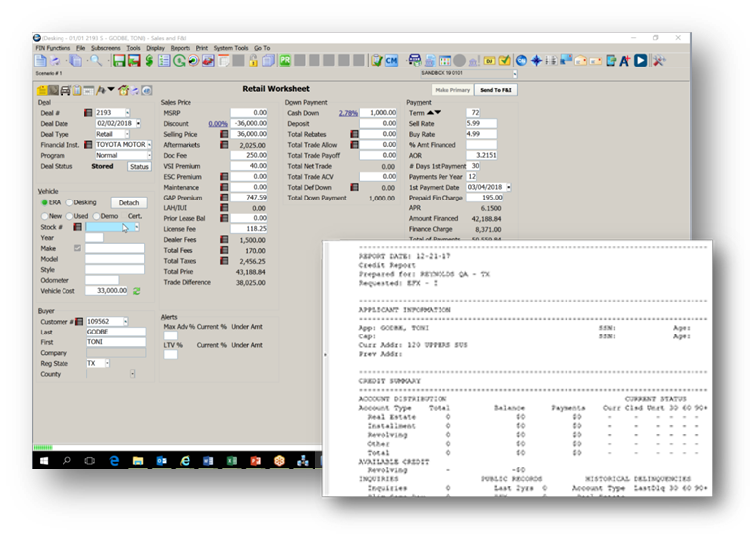Click the Send To F&I button
This screenshot has height=534, width=756.
point(496,90)
